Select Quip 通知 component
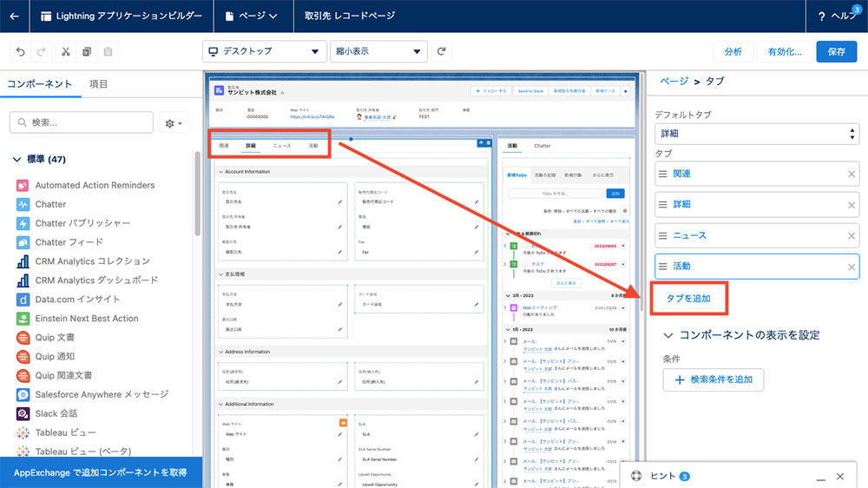 (54, 356)
